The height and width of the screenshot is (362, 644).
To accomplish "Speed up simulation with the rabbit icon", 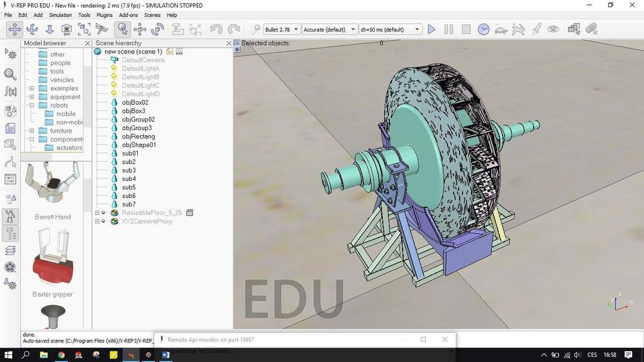I will tap(518, 29).
